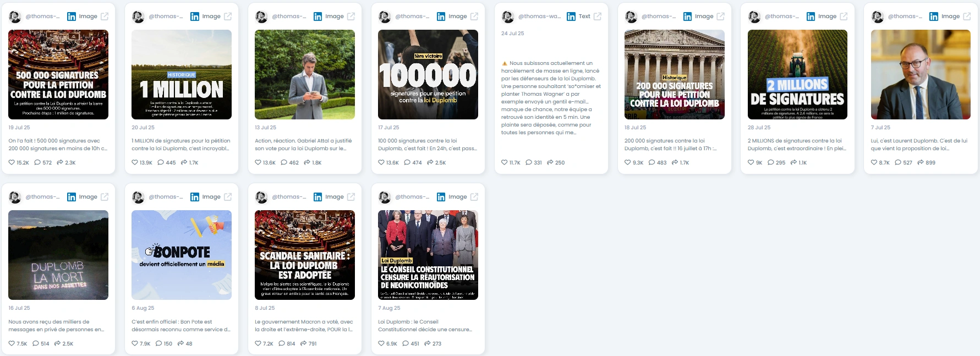
Task: Open external link icon on Laurent Duplomb post
Action: click(967, 17)
